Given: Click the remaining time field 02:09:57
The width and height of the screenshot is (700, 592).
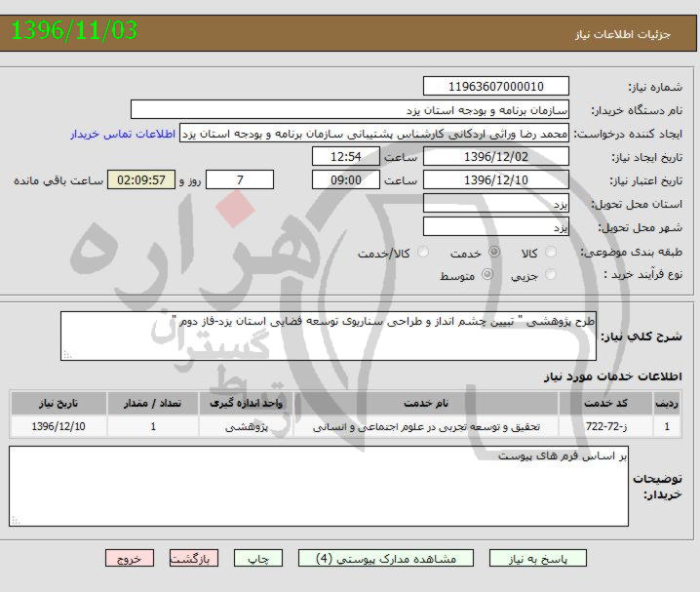Looking at the screenshot, I should click(x=141, y=179).
